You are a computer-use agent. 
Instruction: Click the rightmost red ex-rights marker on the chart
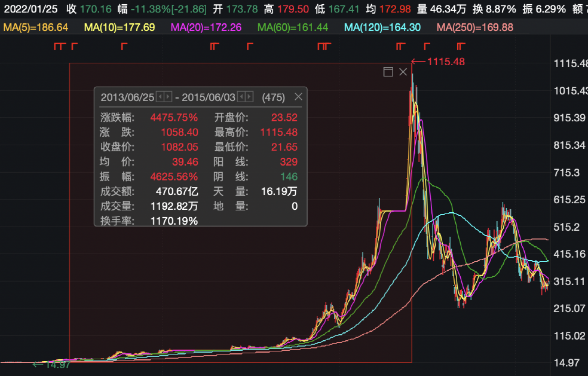460,45
